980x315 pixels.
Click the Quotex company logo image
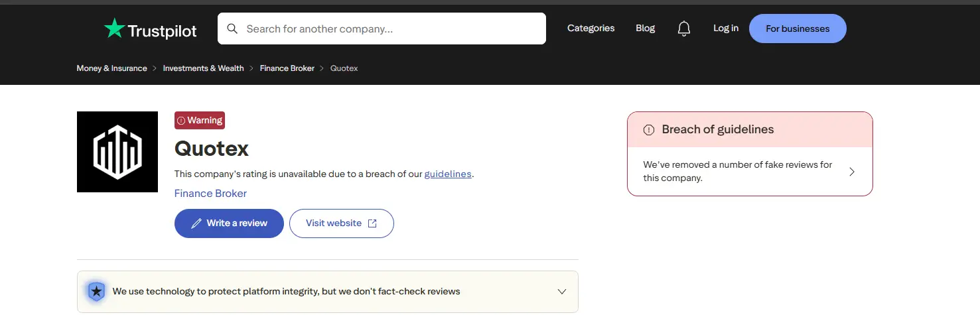pyautogui.click(x=117, y=152)
